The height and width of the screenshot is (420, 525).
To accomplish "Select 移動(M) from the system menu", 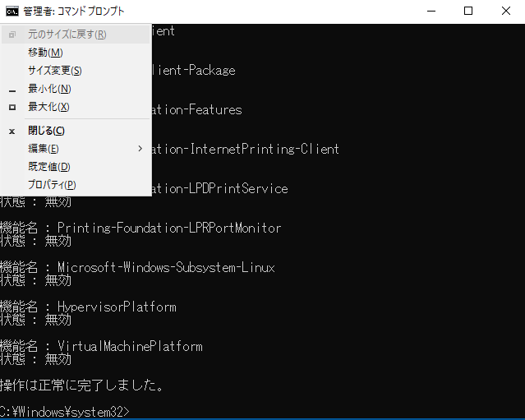I will (x=76, y=53).
